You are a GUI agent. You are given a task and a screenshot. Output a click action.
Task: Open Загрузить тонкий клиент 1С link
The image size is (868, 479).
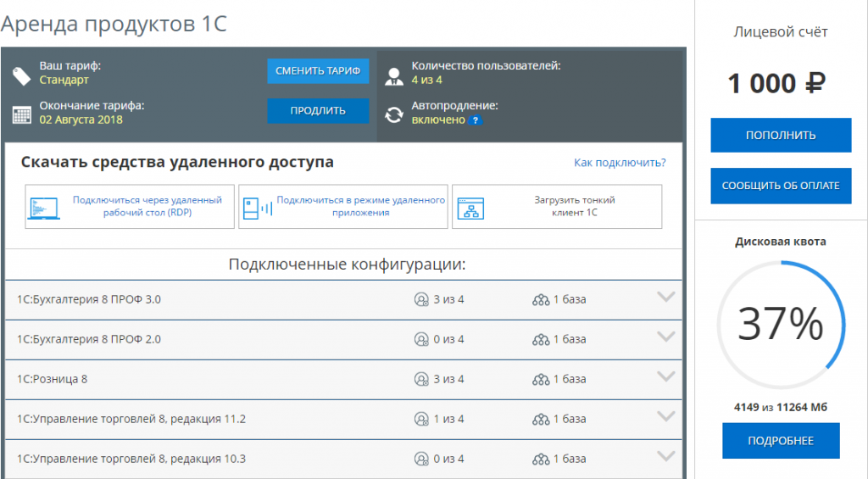click(574, 206)
